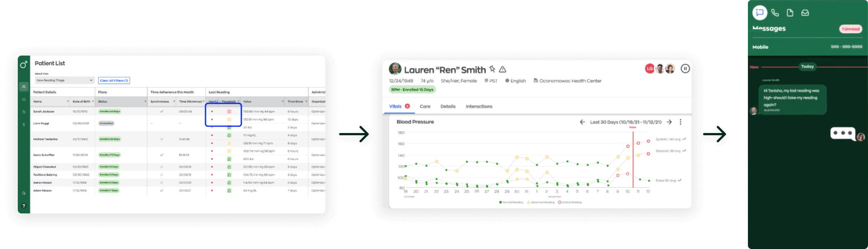Click the search icon in left sidebar
Screen dimensions: 868x249
(24, 193)
